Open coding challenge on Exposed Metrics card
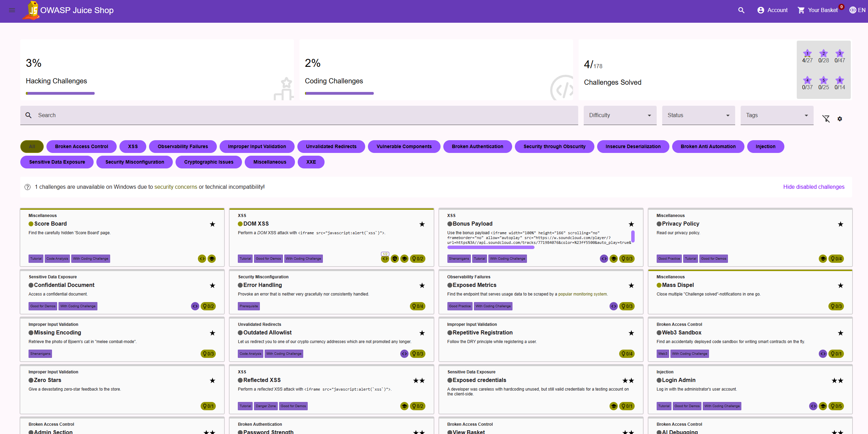Image resolution: width=868 pixels, height=434 pixels. pos(614,306)
